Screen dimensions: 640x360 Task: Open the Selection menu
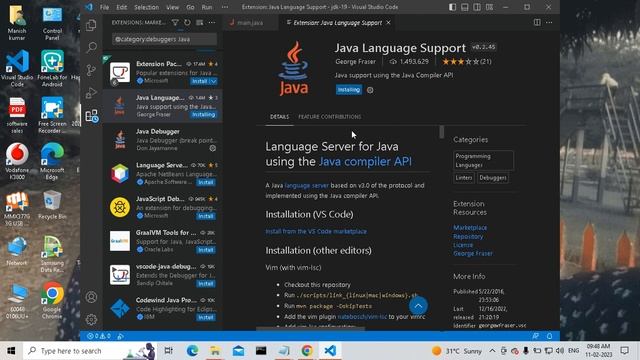click(x=146, y=7)
